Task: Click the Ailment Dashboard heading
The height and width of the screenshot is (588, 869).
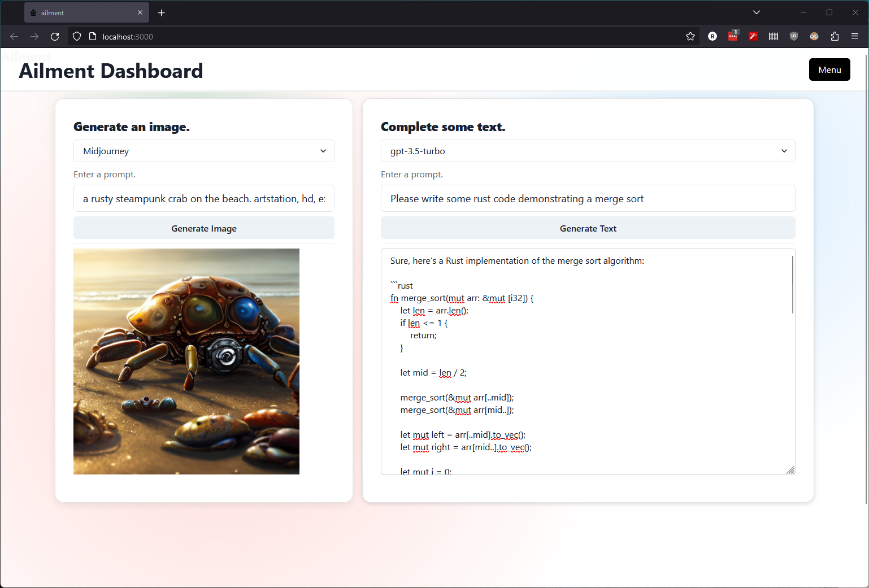Action: point(111,71)
